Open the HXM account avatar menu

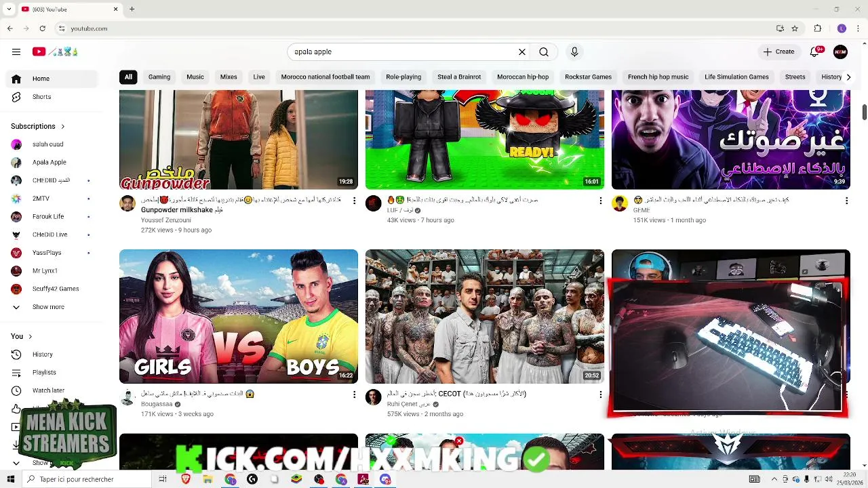pos(840,52)
